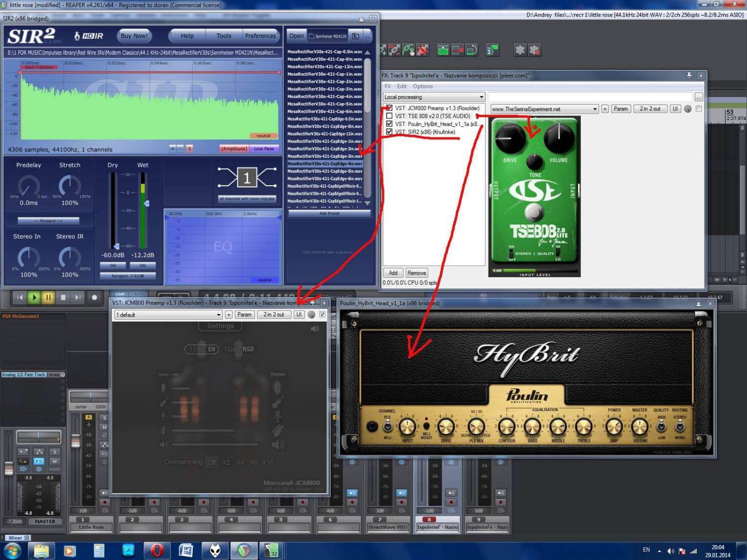Enable the TSE 808 v2.0 checkbox
Viewport: 747px width, 560px height.
(389, 116)
